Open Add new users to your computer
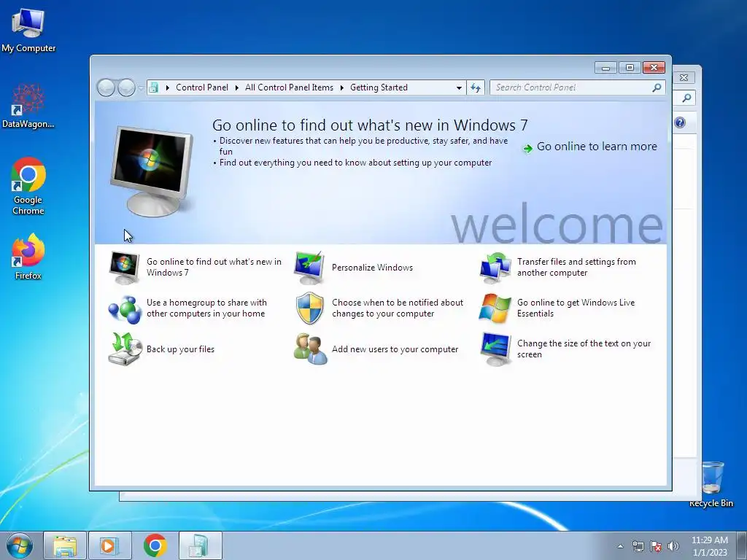The height and width of the screenshot is (560, 747). (x=395, y=349)
